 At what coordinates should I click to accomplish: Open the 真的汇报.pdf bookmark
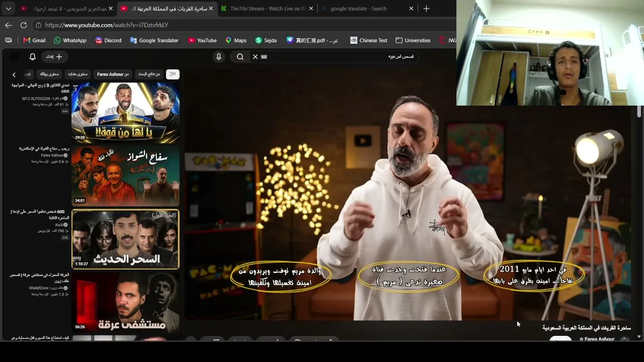(x=312, y=40)
